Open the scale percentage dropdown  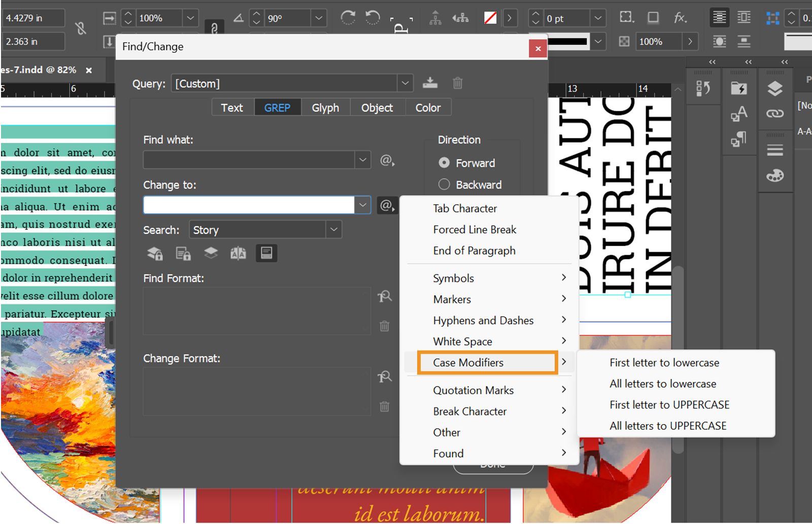point(190,18)
